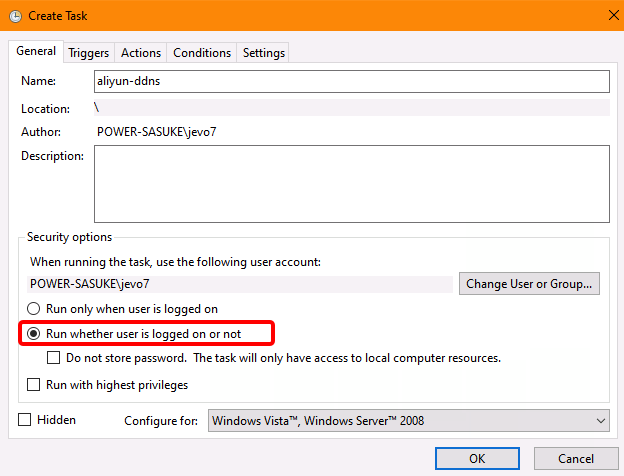This screenshot has height=476, width=624.
Task: Confirm the task with the OK button
Action: tap(477, 458)
